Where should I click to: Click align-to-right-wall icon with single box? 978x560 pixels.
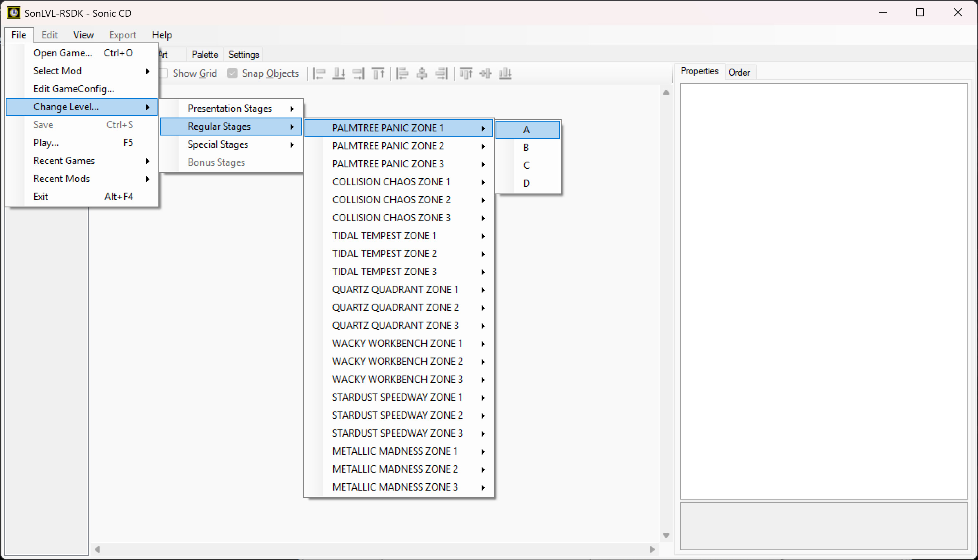[x=358, y=73]
